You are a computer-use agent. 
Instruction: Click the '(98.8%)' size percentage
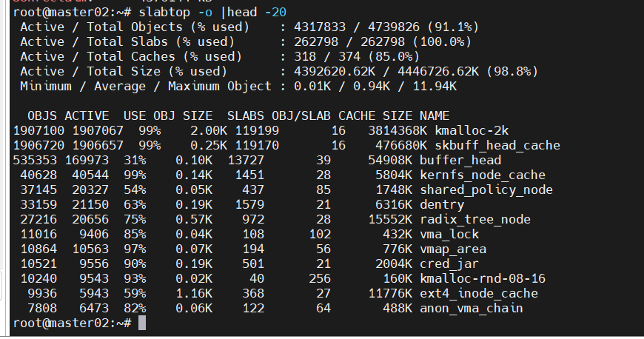(x=512, y=72)
